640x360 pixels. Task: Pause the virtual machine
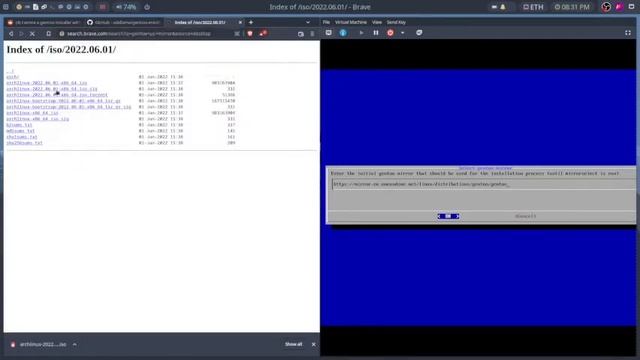pyautogui.click(x=376, y=33)
